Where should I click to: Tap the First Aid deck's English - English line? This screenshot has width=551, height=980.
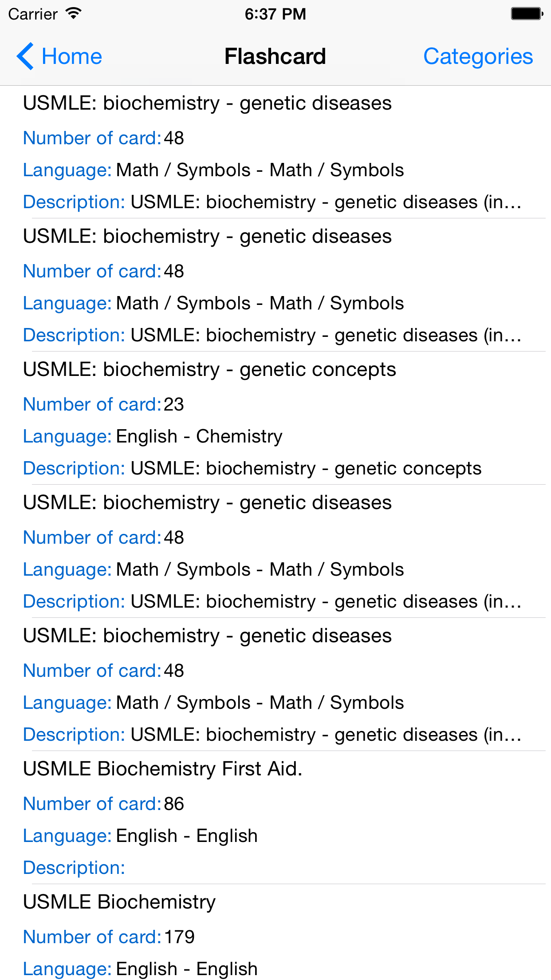coord(186,836)
